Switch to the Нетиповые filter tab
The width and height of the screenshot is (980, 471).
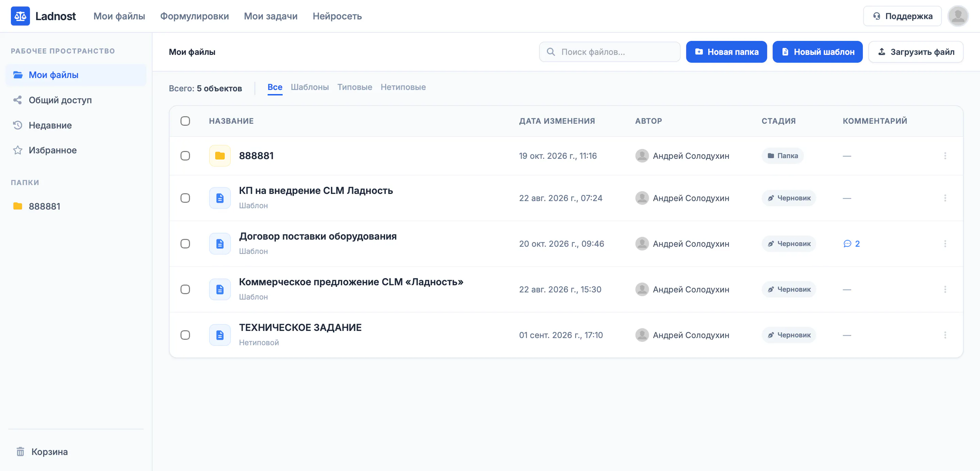click(x=403, y=87)
